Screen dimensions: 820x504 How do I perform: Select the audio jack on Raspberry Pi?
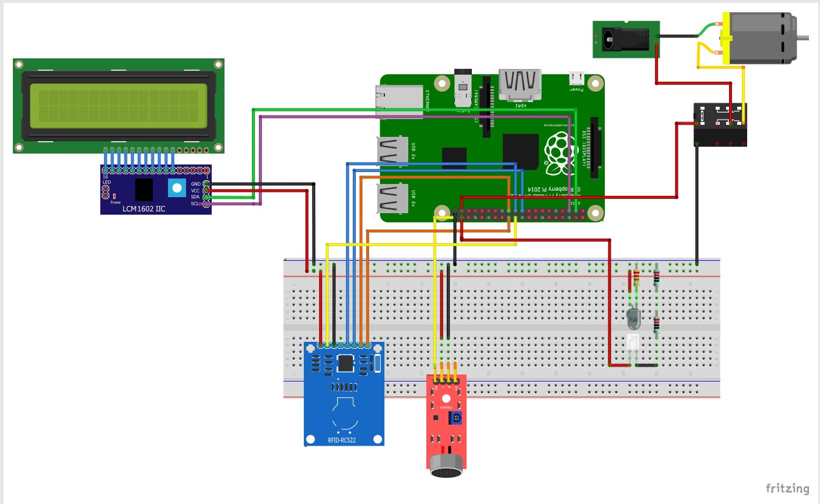(x=462, y=87)
